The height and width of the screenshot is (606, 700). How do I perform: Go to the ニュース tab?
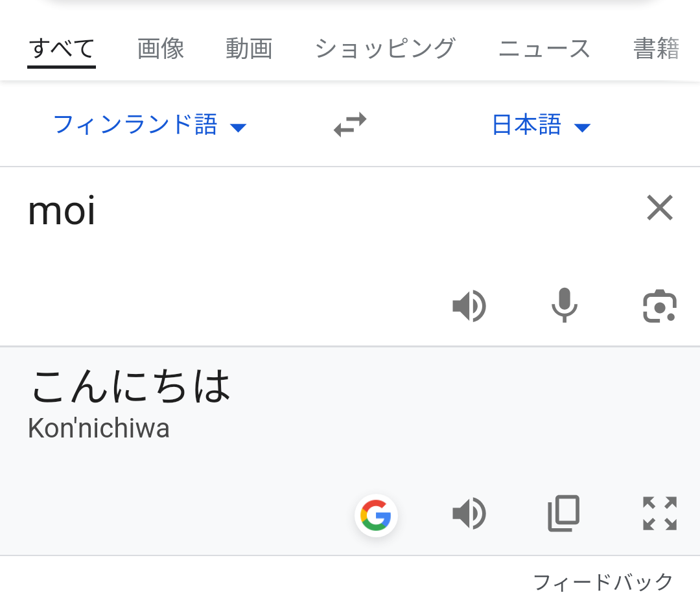coord(544,49)
